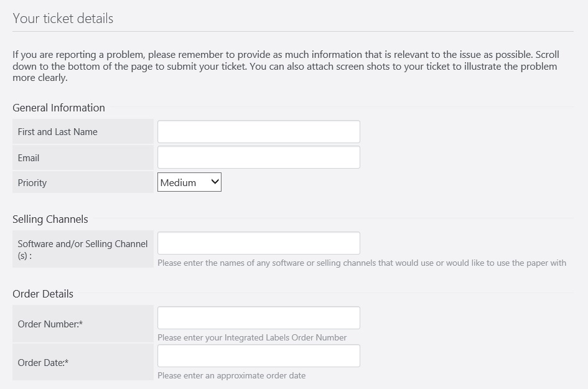Viewport: 588px width, 389px height.
Task: Click the 'Software and/or Selling Channel (s)' label
Action: pos(83,250)
